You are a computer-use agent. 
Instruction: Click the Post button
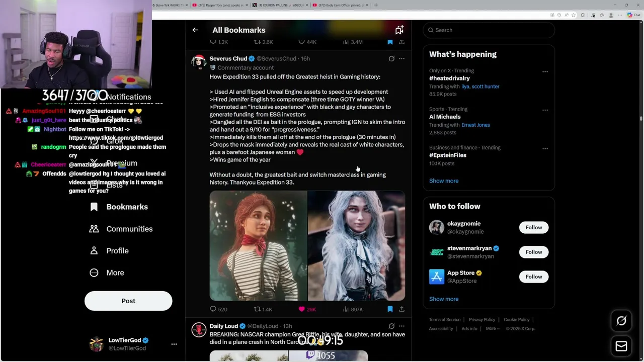(128, 301)
